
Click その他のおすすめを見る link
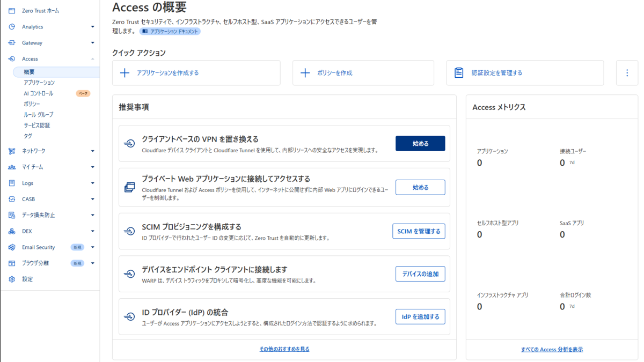point(284,349)
